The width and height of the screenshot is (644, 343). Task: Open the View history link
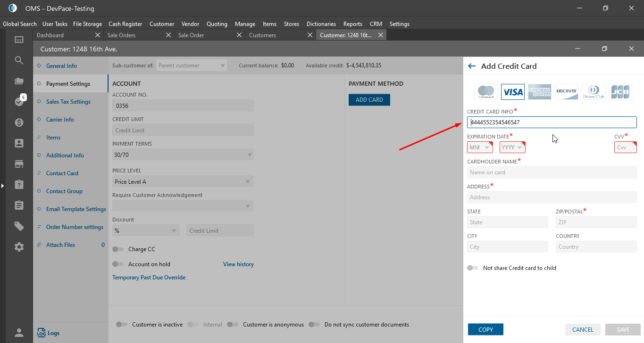click(x=238, y=264)
